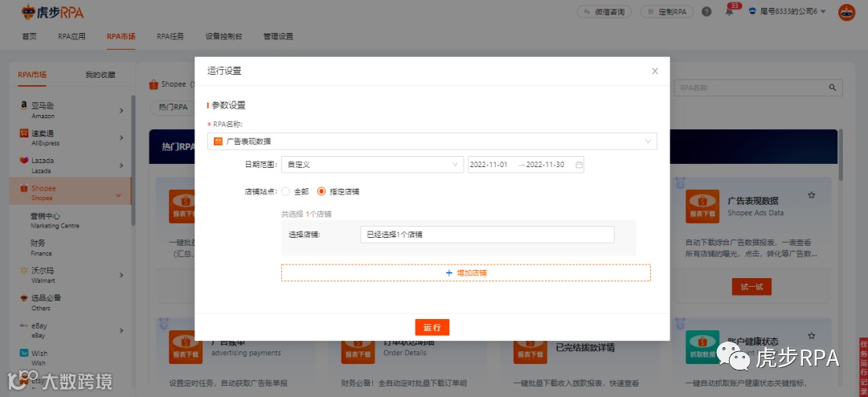Select 财务 Finance subcategory
The width and height of the screenshot is (868, 397).
(42, 248)
